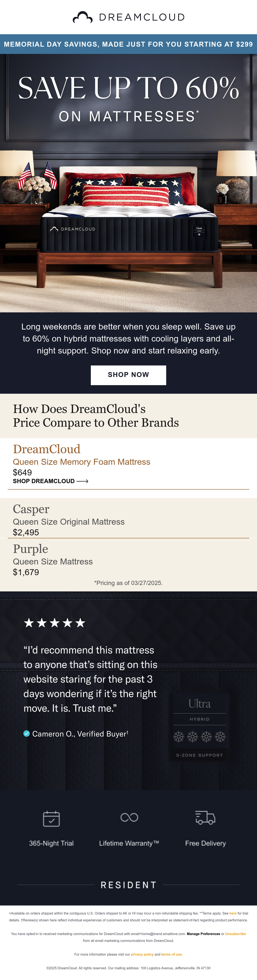The width and height of the screenshot is (257, 980).
Task: Click the verified buyer checkmark badge
Action: (27, 734)
